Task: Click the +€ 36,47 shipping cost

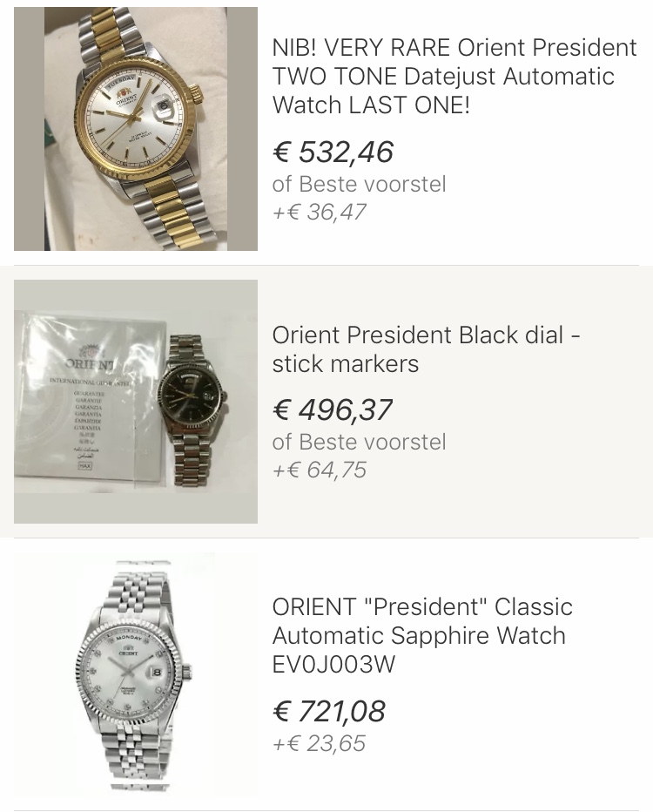Action: point(319,212)
